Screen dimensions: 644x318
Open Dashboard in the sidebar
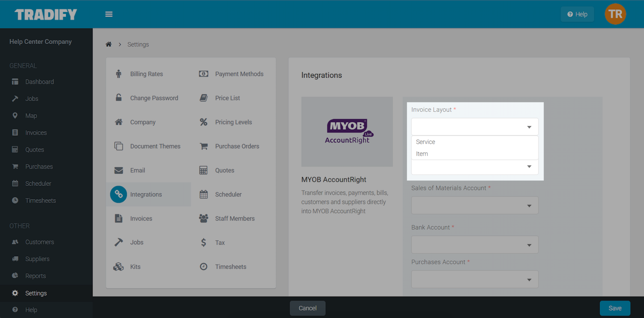(39, 82)
